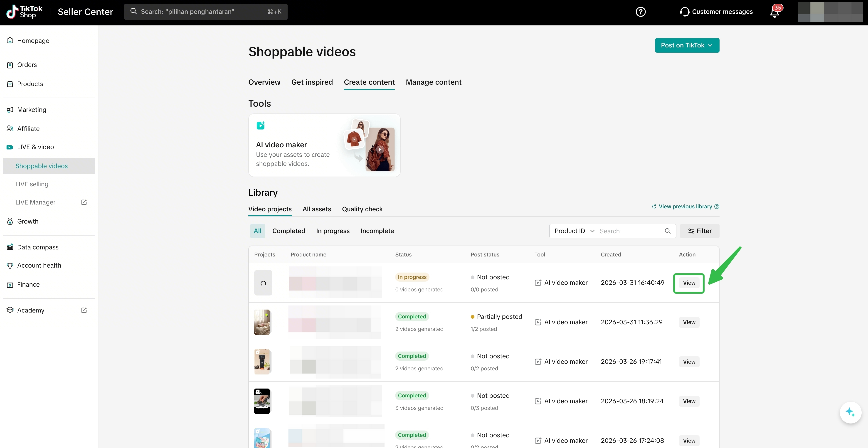Screen dimensions: 868x448
Task: Select the Video projects library tab
Action: [270, 209]
